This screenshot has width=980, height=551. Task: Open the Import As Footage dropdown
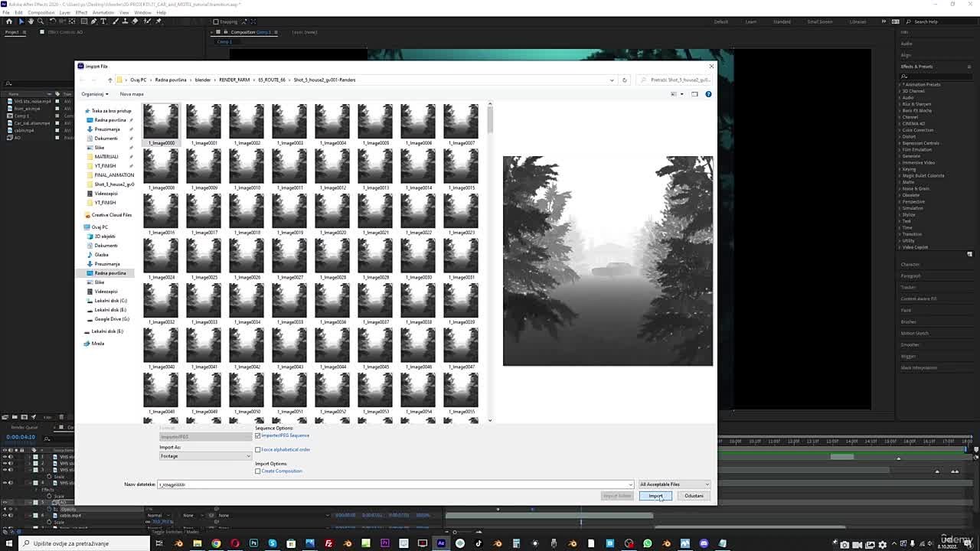[x=205, y=456]
